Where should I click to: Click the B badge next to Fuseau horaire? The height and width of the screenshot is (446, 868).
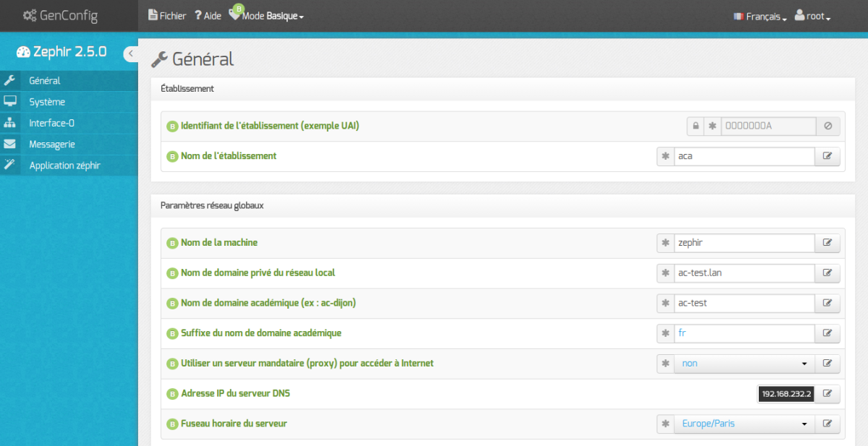tap(172, 424)
